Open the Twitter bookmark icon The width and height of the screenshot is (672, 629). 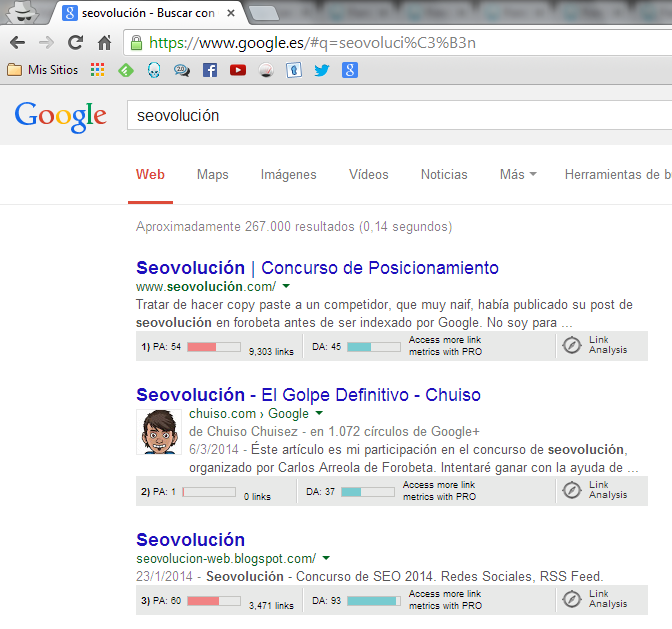[x=322, y=70]
